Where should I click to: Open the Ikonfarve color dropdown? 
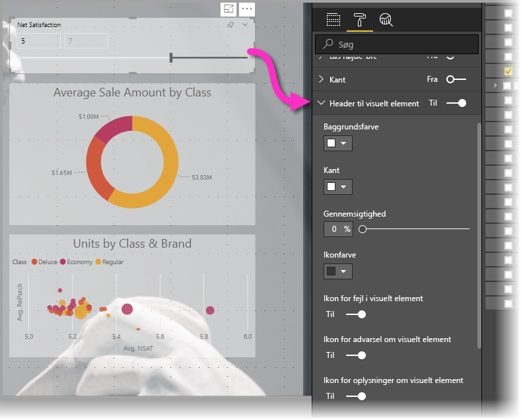point(338,271)
